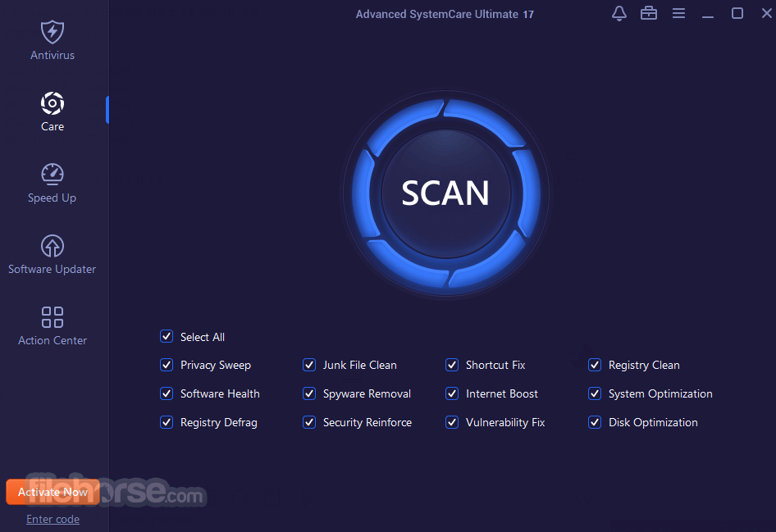The width and height of the screenshot is (776, 532).
Task: Click the Software Updater sidebar label
Action: point(52,269)
